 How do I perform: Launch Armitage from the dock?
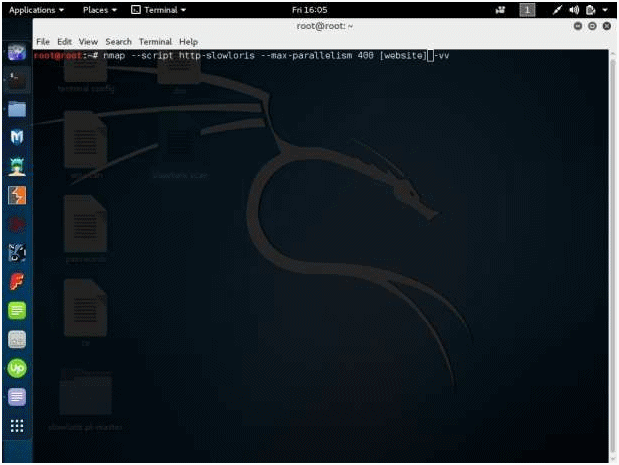17,166
